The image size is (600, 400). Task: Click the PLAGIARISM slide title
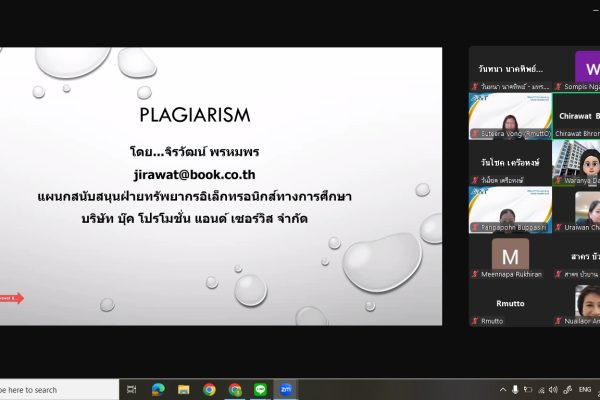click(x=195, y=115)
